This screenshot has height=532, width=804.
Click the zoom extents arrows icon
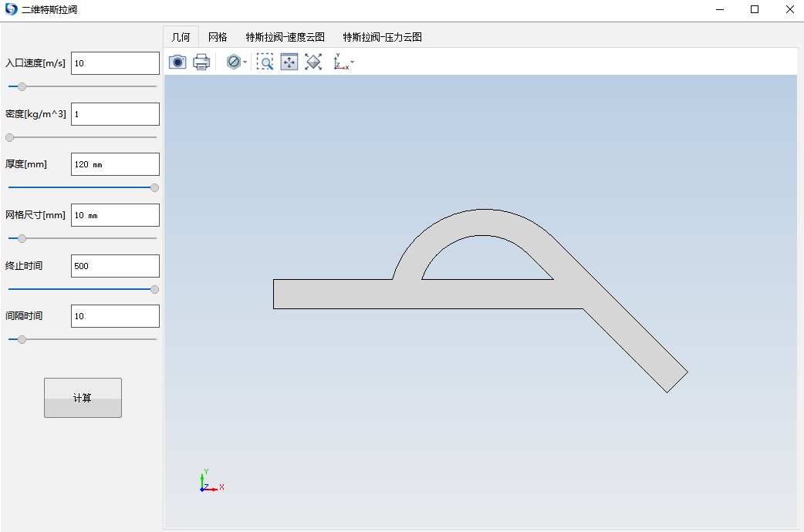coord(289,62)
